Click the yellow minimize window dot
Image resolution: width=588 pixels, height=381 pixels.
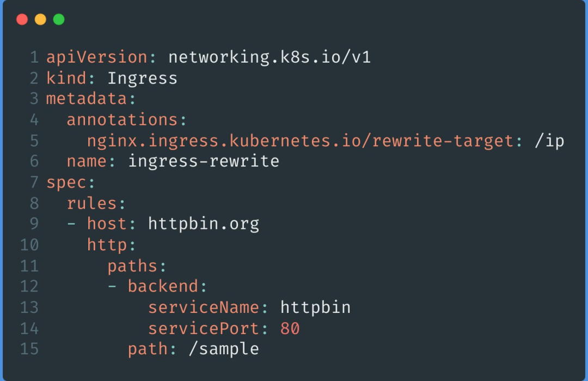click(x=40, y=19)
